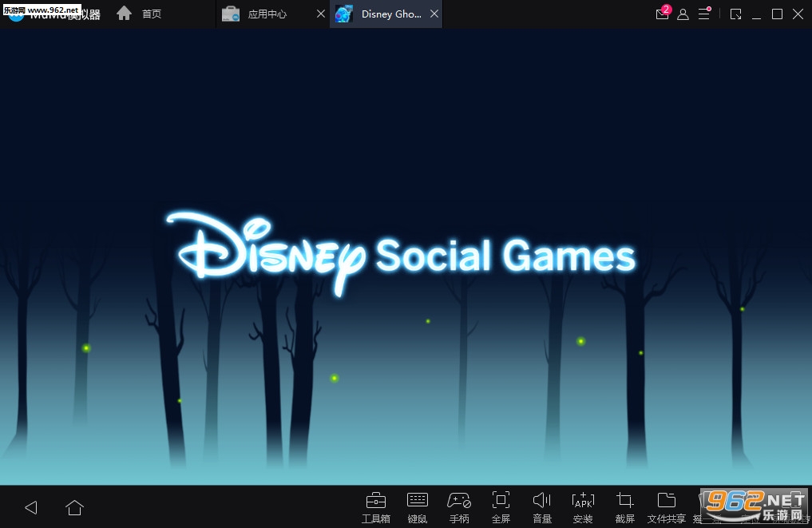Open the 首页 home tab

pos(139,14)
